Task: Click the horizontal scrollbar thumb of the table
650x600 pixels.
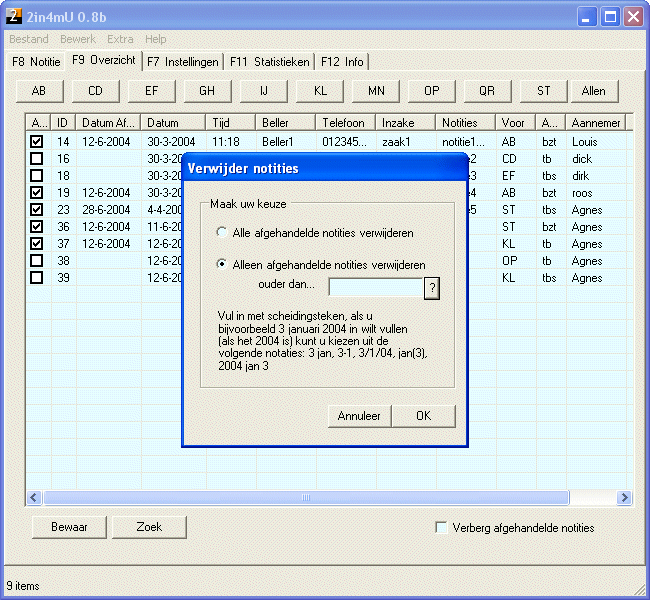Action: click(x=306, y=497)
